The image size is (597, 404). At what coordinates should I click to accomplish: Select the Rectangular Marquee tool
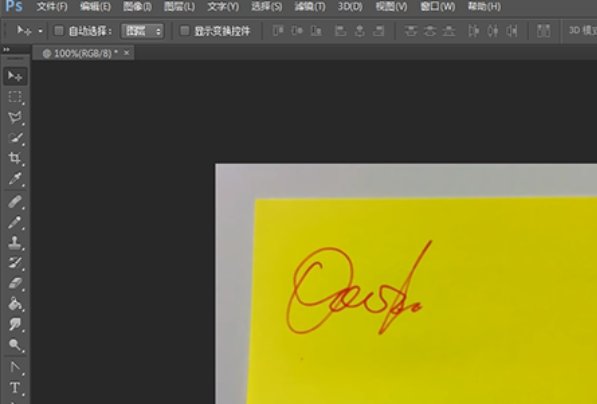click(15, 97)
